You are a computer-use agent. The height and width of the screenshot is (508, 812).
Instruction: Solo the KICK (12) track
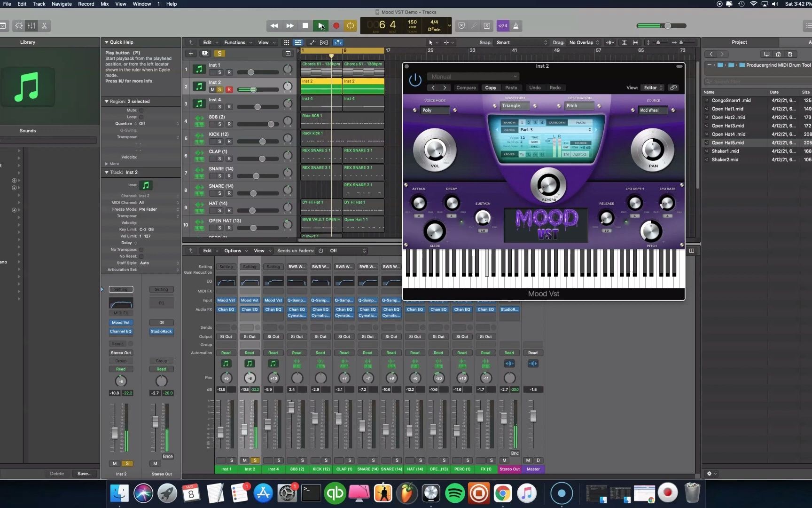(219, 141)
